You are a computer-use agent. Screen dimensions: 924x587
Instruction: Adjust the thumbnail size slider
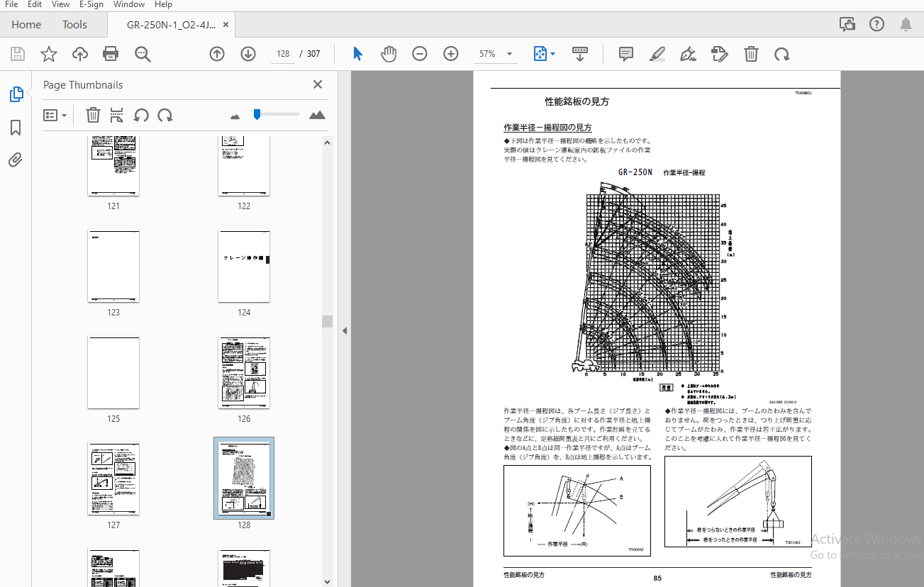coord(257,113)
